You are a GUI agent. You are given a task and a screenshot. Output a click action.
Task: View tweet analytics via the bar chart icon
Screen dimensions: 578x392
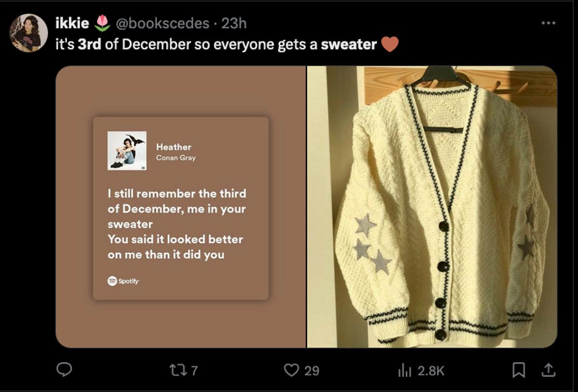click(x=405, y=370)
